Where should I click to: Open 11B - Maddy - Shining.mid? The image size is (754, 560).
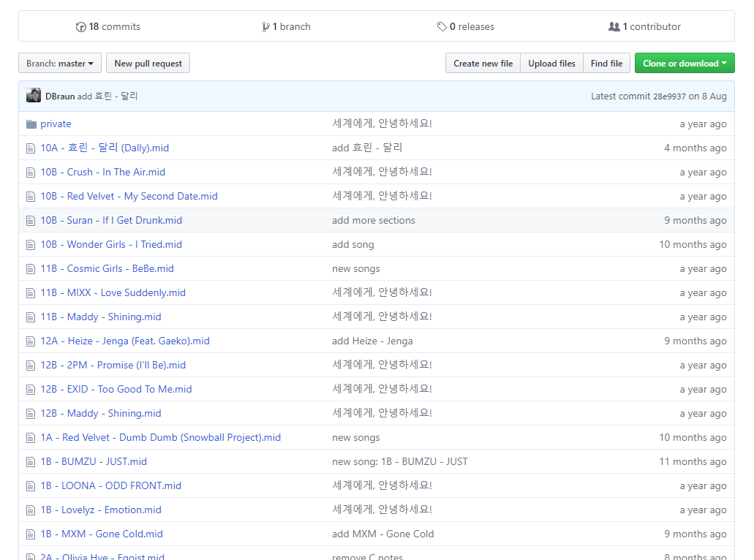pyautogui.click(x=101, y=317)
